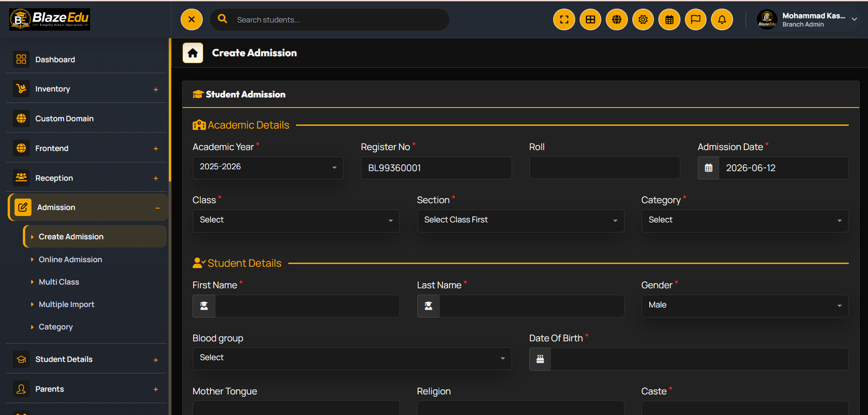Open the notifications bell icon
Image resolution: width=868 pixels, height=415 pixels.
[722, 20]
